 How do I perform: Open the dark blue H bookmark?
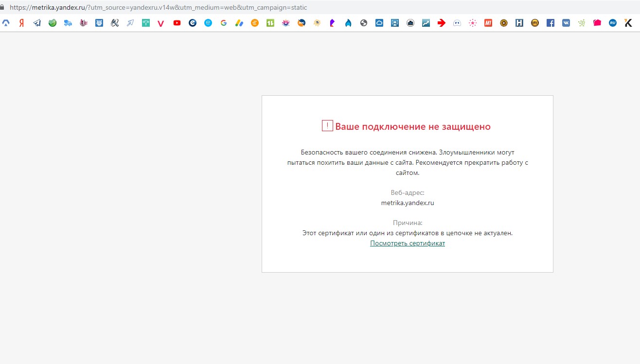click(x=519, y=23)
